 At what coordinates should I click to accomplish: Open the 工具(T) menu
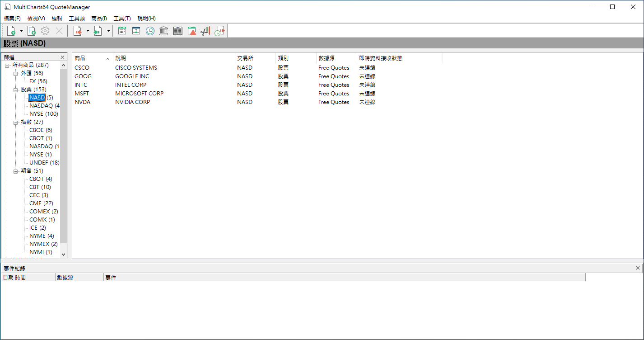click(x=122, y=19)
